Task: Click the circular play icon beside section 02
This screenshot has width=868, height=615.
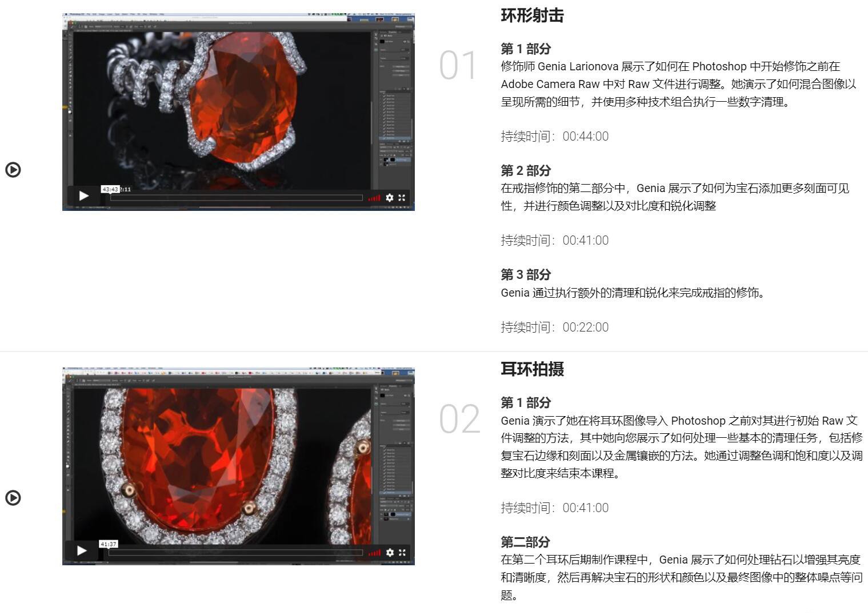Action: click(14, 498)
